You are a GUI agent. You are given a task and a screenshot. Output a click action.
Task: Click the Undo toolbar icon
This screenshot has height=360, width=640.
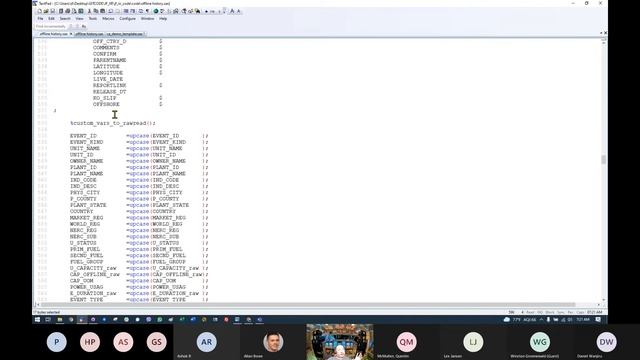point(111,11)
